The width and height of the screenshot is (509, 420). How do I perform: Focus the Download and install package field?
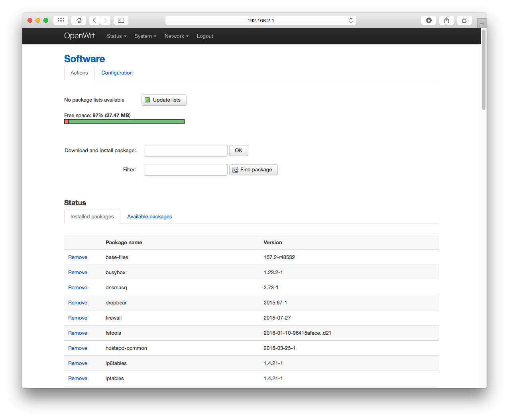coord(186,151)
